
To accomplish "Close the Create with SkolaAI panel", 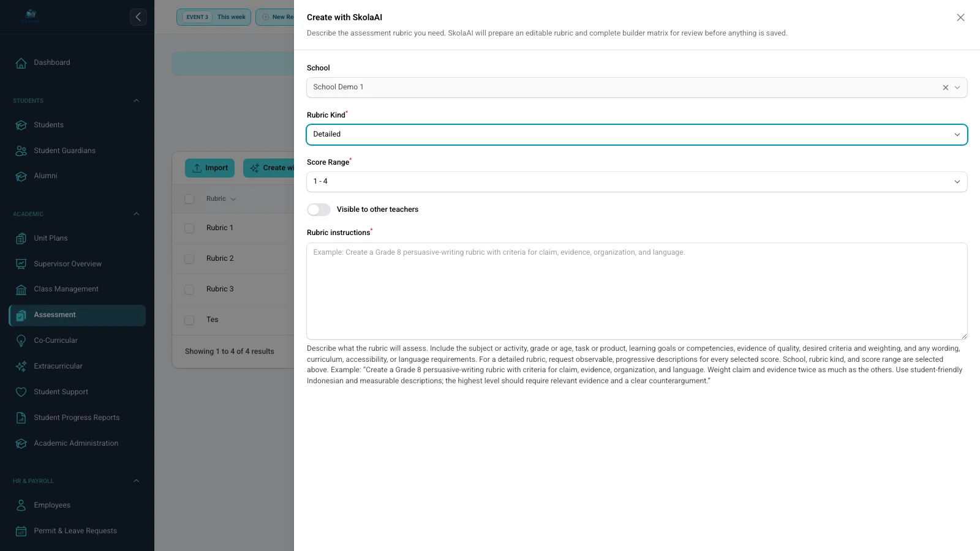I will coord(960,18).
